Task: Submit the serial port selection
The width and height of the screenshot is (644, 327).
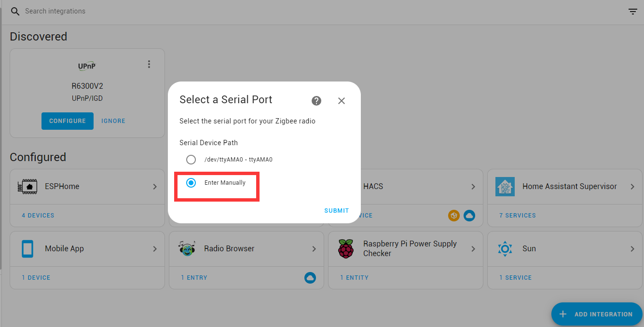Action: click(336, 211)
